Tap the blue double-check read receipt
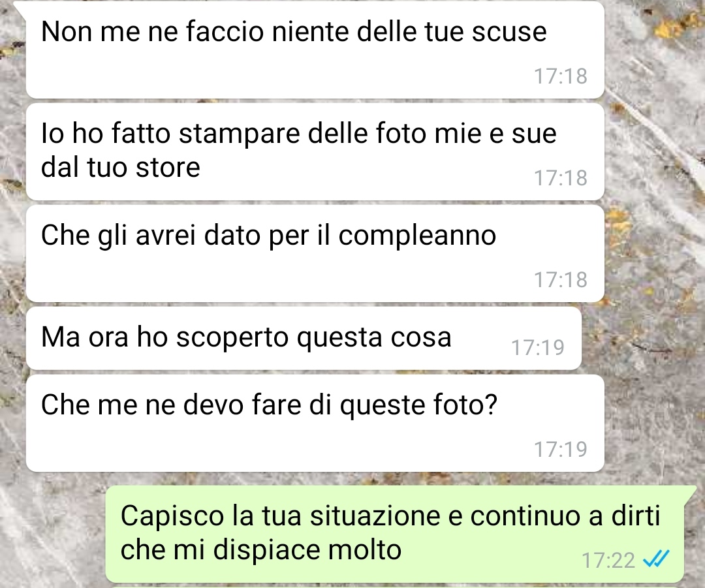705x588 pixels. [657, 559]
